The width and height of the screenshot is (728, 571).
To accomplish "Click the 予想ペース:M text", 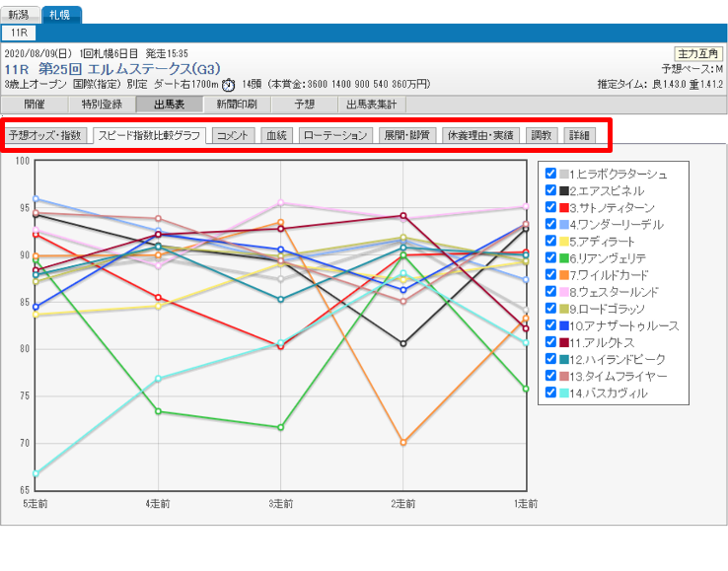I will [692, 69].
